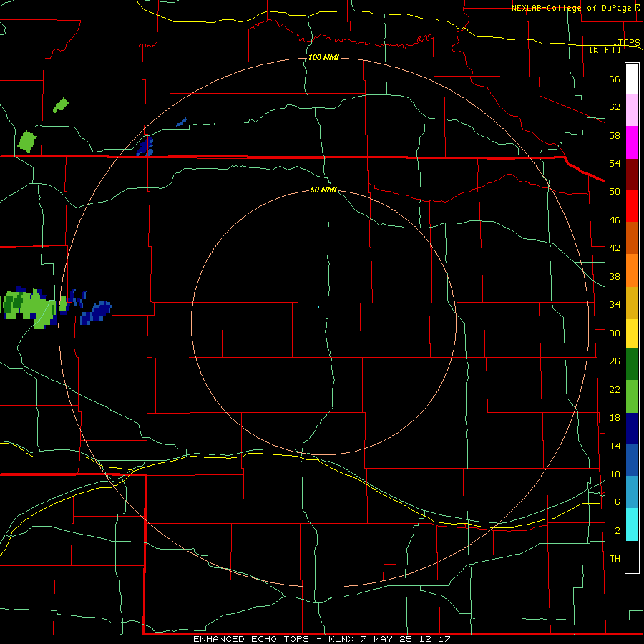Click the 'KLNX' station identifier in the caption
The image size is (644, 644).
(343, 639)
